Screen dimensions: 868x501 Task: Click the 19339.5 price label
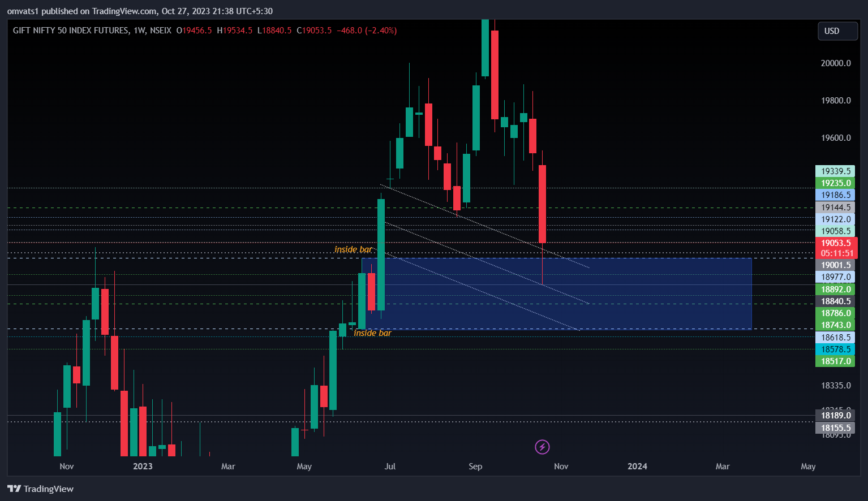click(835, 171)
